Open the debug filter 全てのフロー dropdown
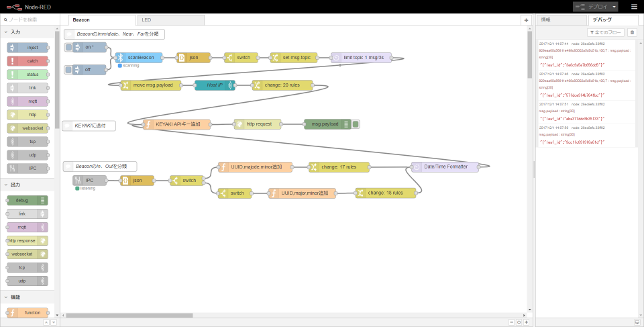Viewport: 644px width, 327px height. pos(605,32)
